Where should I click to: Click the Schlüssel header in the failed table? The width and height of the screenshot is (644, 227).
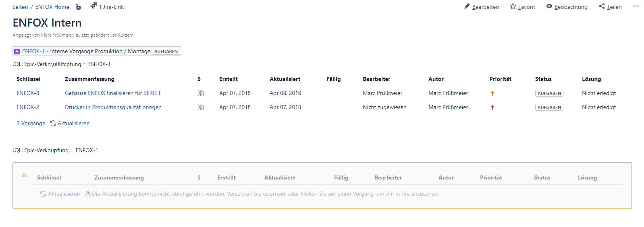pyautogui.click(x=49, y=177)
